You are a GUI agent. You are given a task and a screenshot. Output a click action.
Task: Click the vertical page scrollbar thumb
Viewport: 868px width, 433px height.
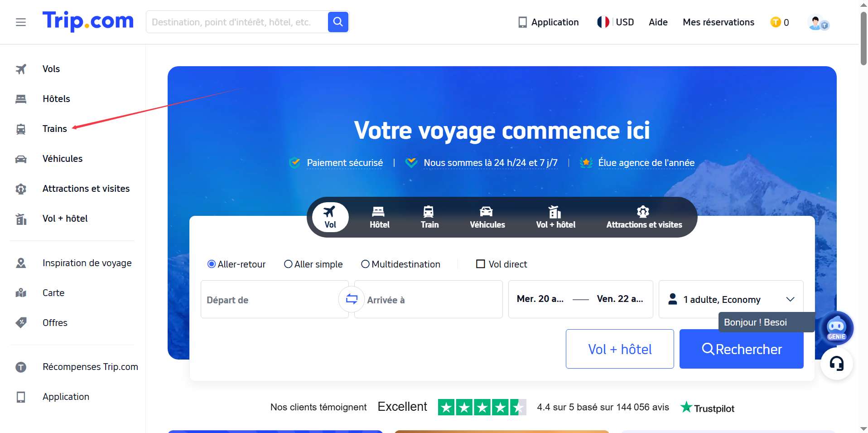tap(863, 38)
